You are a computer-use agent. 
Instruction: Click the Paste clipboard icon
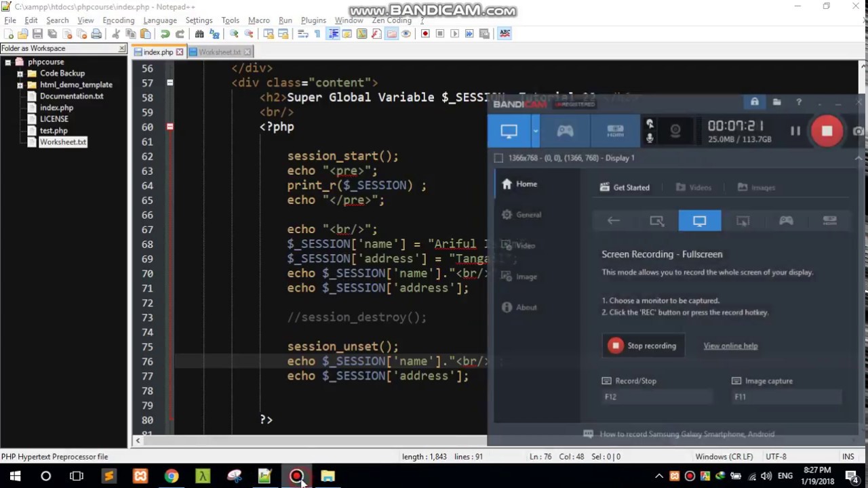(x=145, y=34)
